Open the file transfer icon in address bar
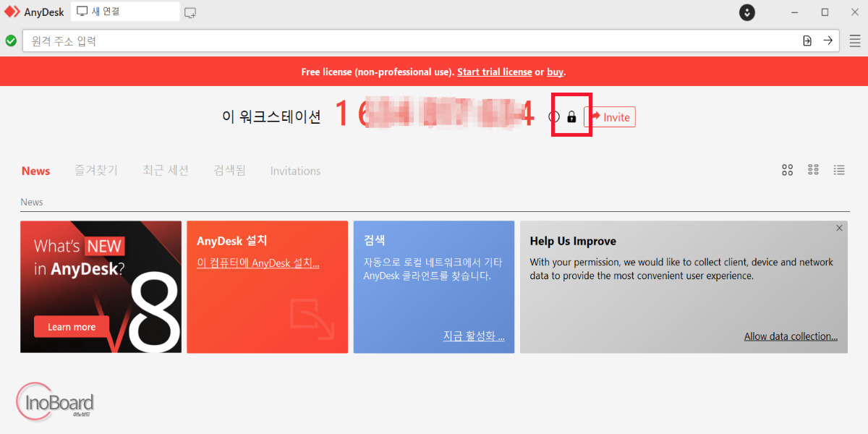Image resolution: width=868 pixels, height=434 pixels. (807, 41)
